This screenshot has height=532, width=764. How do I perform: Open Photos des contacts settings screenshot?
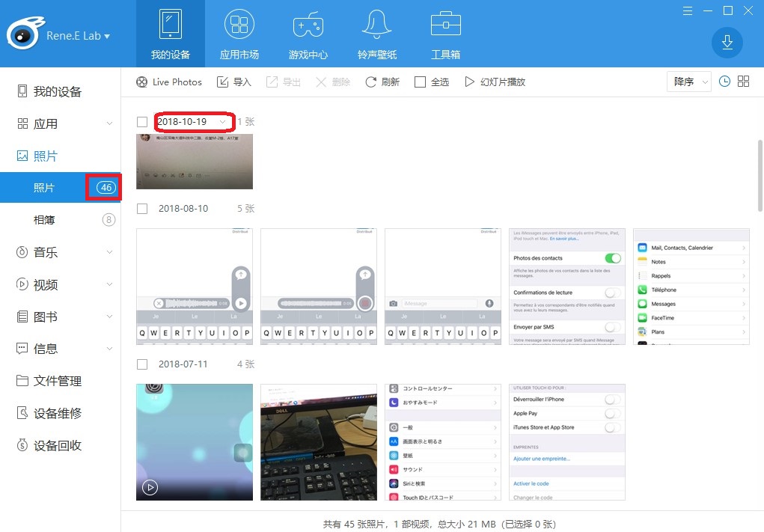567,287
